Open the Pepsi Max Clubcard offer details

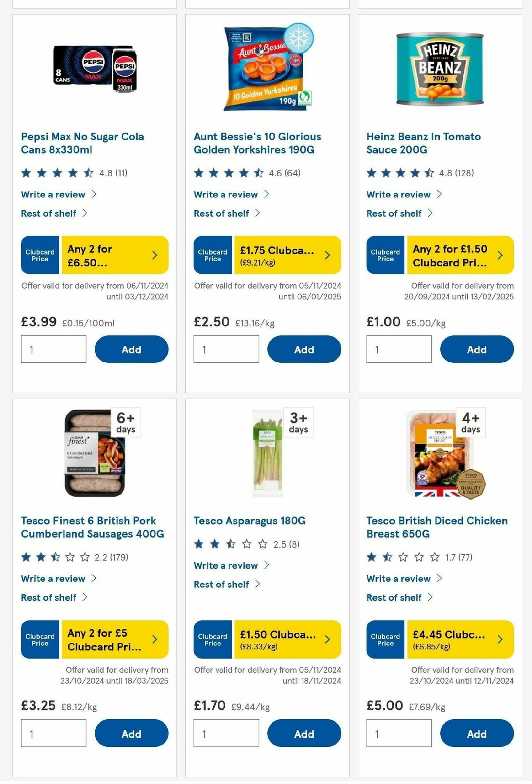pyautogui.click(x=154, y=255)
